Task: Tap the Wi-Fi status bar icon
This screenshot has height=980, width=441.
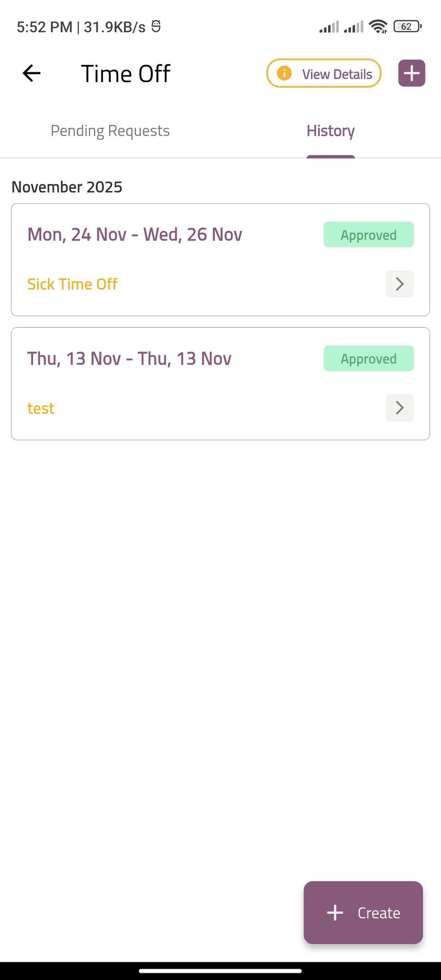Action: (378, 27)
